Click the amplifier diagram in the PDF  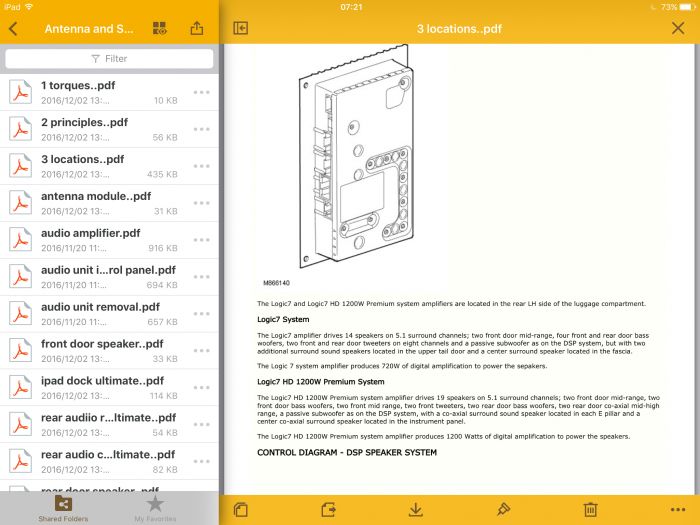click(x=356, y=156)
